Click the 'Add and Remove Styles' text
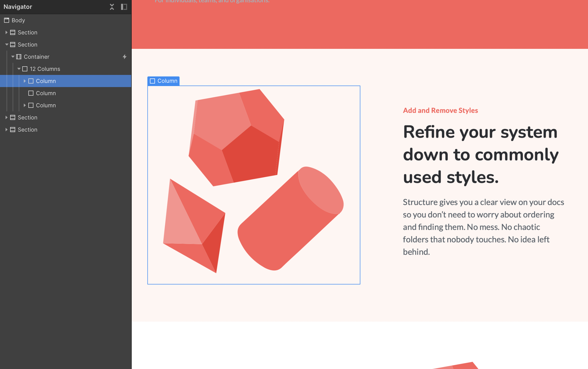Screen dimensions: 588x369 440,110
